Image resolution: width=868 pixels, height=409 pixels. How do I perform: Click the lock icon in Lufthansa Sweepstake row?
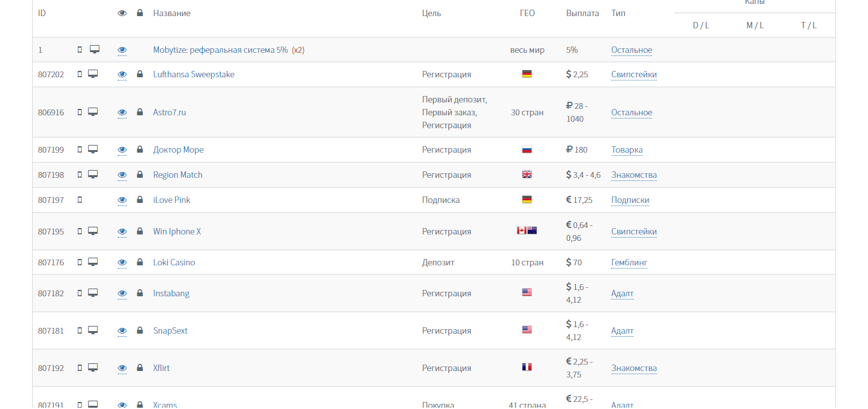pyautogui.click(x=140, y=75)
